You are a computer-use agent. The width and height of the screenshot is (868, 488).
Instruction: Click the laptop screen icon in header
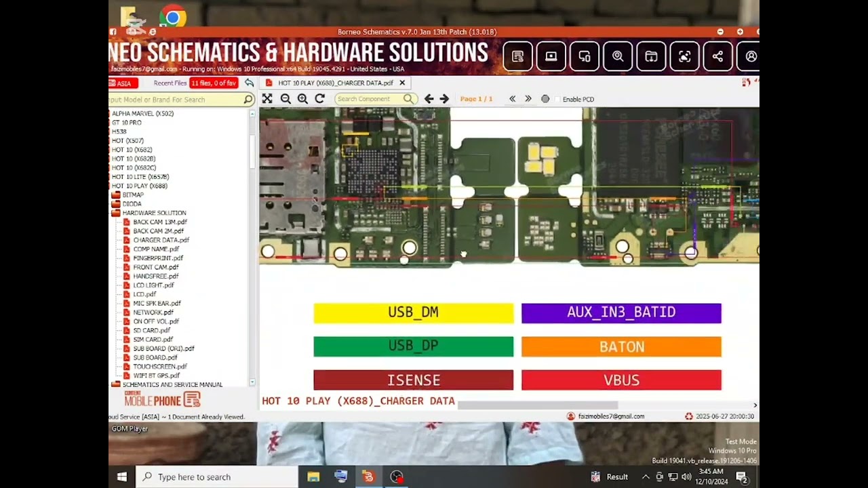pos(551,57)
